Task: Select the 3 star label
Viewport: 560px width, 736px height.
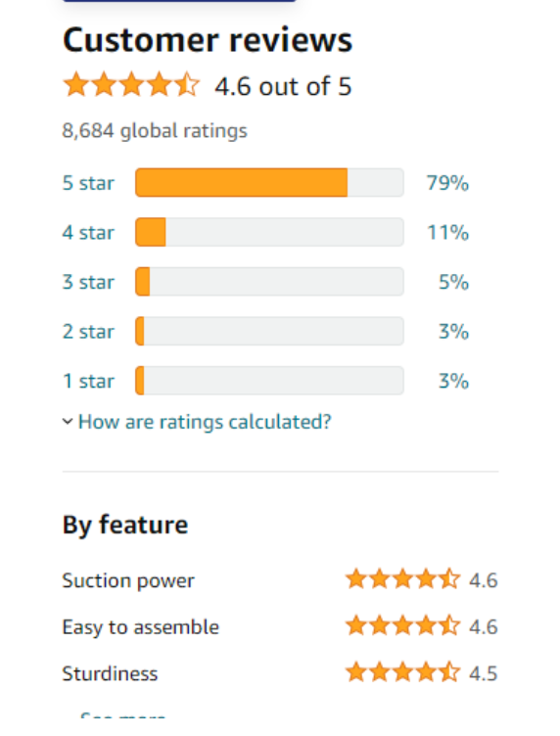Action: pos(88,282)
